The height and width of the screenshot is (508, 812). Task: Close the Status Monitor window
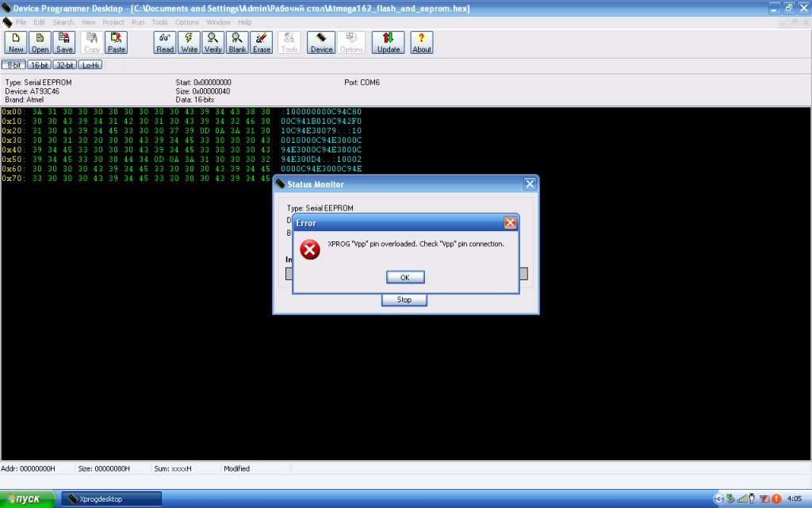530,183
